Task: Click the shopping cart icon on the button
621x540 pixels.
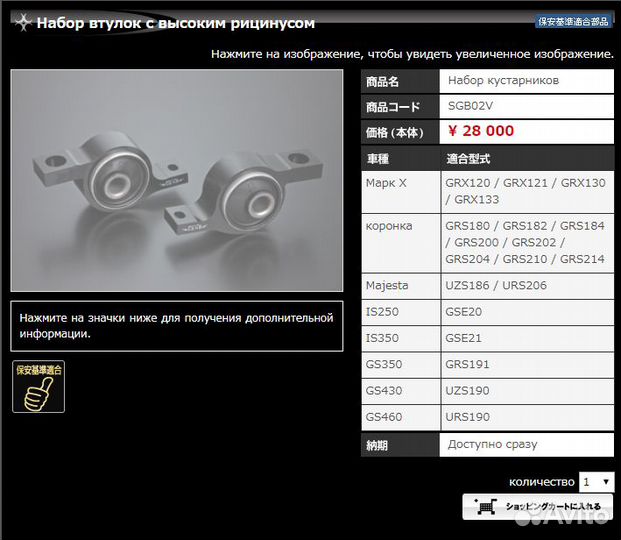Action: click(x=486, y=507)
